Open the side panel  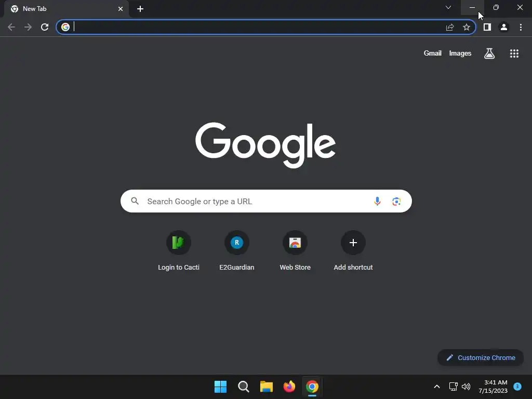(x=487, y=27)
